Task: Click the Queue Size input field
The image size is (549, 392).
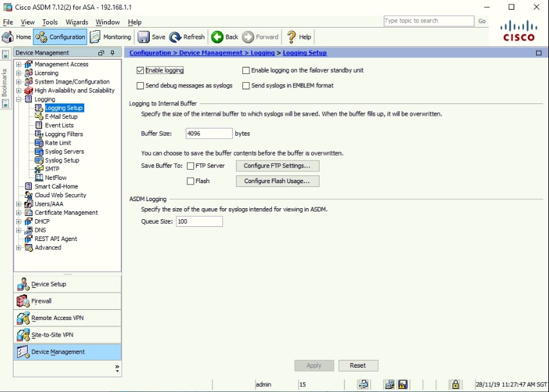Action: (x=199, y=222)
